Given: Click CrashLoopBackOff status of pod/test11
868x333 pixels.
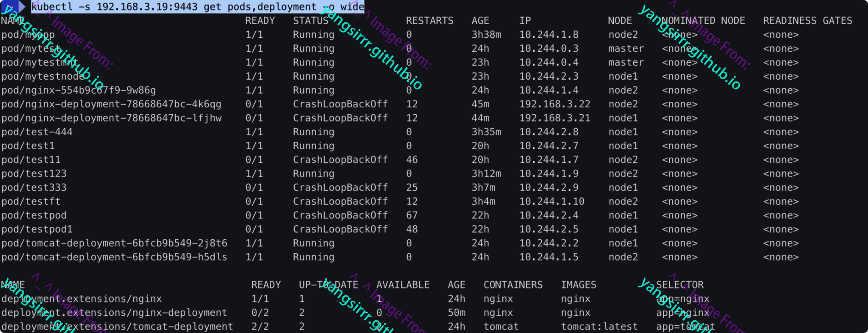Looking at the screenshot, I should pyautogui.click(x=340, y=160).
